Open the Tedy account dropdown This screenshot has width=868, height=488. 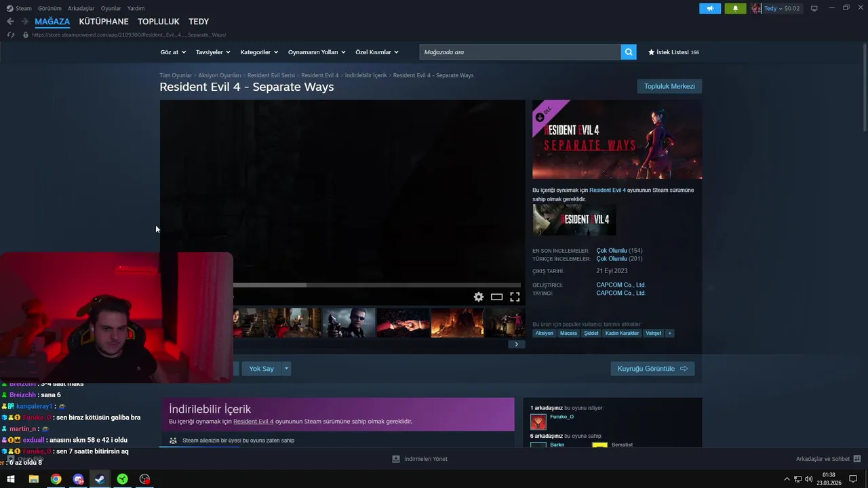pyautogui.click(x=782, y=8)
